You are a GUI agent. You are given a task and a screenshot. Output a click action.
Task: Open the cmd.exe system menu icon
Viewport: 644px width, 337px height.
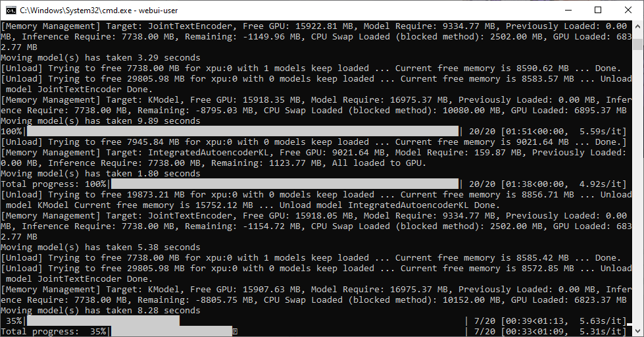point(11,10)
